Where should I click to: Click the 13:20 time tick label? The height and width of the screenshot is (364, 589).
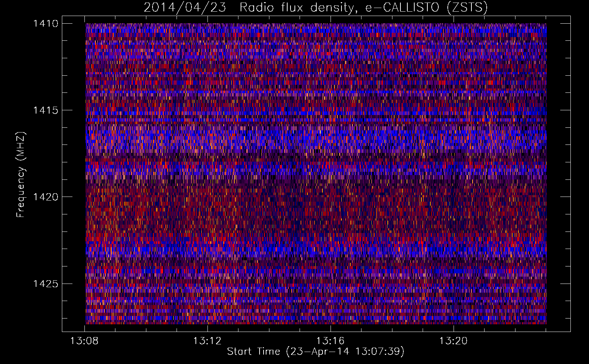(454, 341)
